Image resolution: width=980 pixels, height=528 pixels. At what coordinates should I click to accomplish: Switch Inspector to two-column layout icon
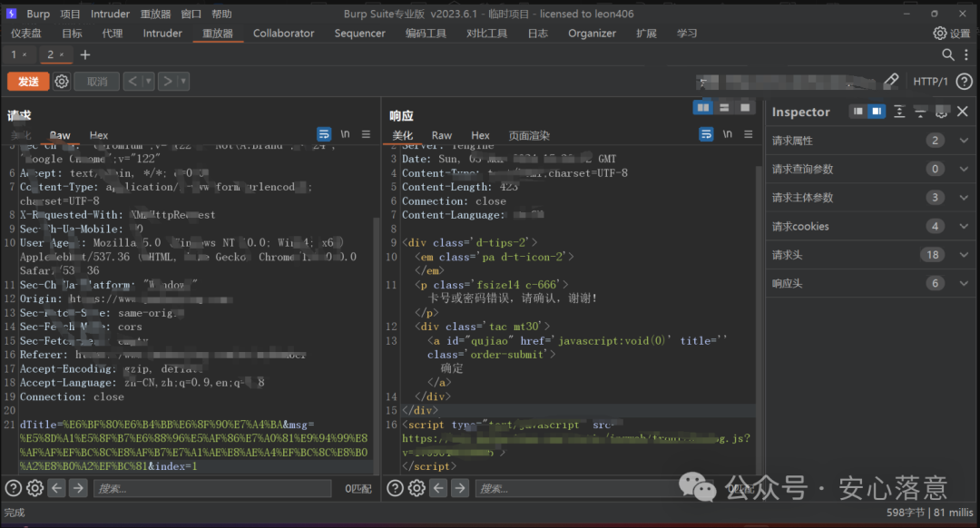(877, 112)
